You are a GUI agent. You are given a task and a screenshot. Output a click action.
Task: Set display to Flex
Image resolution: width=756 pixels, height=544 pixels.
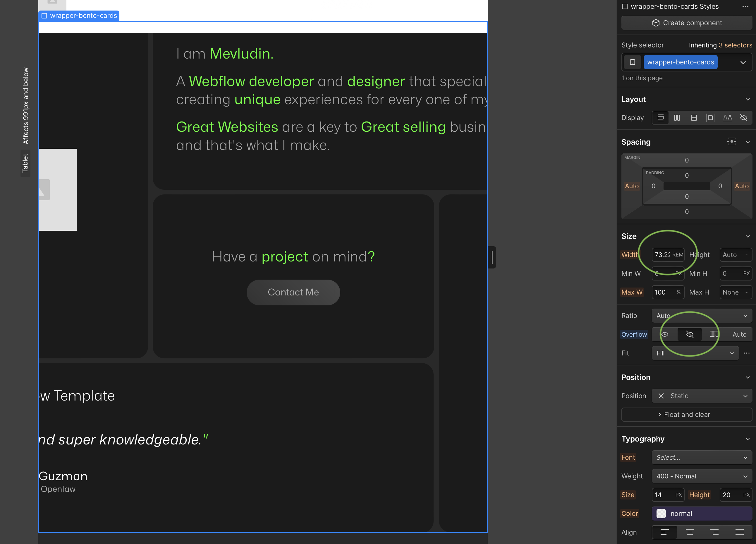(x=677, y=118)
